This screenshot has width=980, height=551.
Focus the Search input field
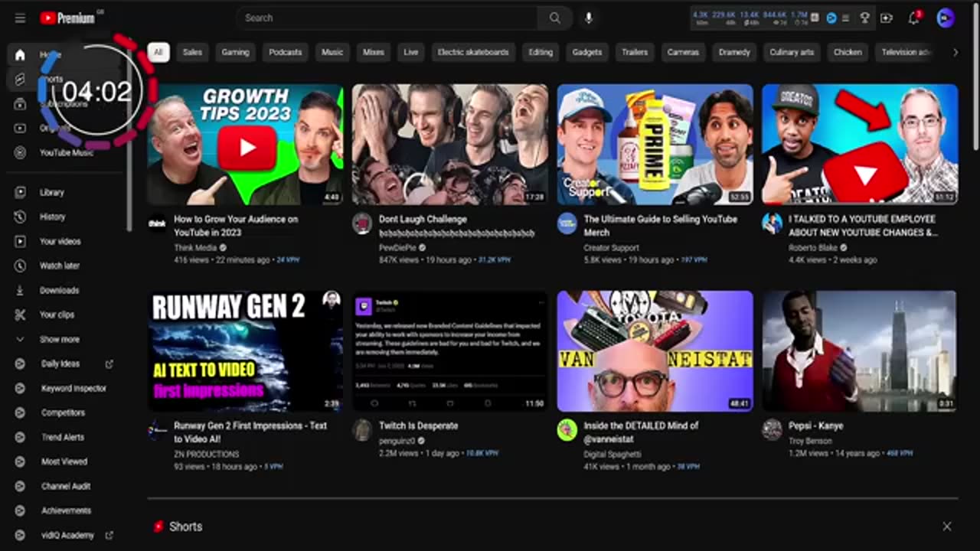tap(387, 18)
